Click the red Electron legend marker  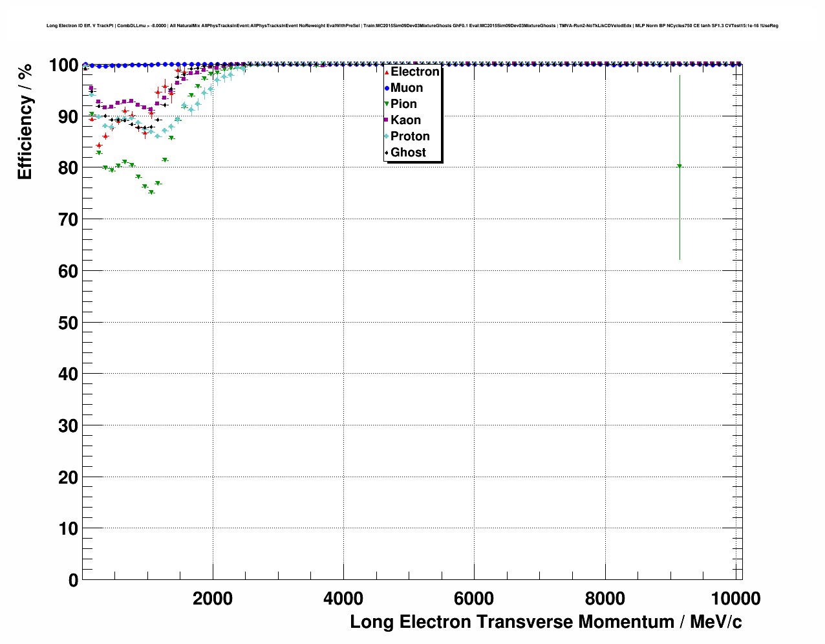tap(387, 72)
